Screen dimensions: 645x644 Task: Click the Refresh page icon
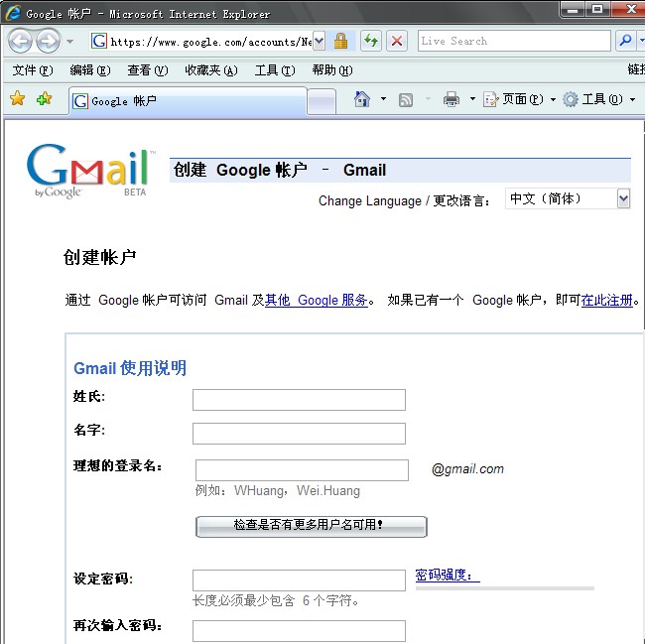coord(370,41)
